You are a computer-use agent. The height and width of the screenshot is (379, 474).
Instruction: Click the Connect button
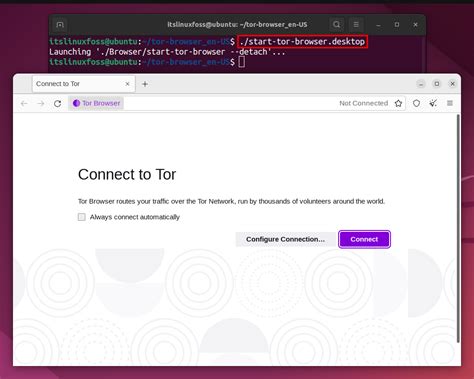364,239
